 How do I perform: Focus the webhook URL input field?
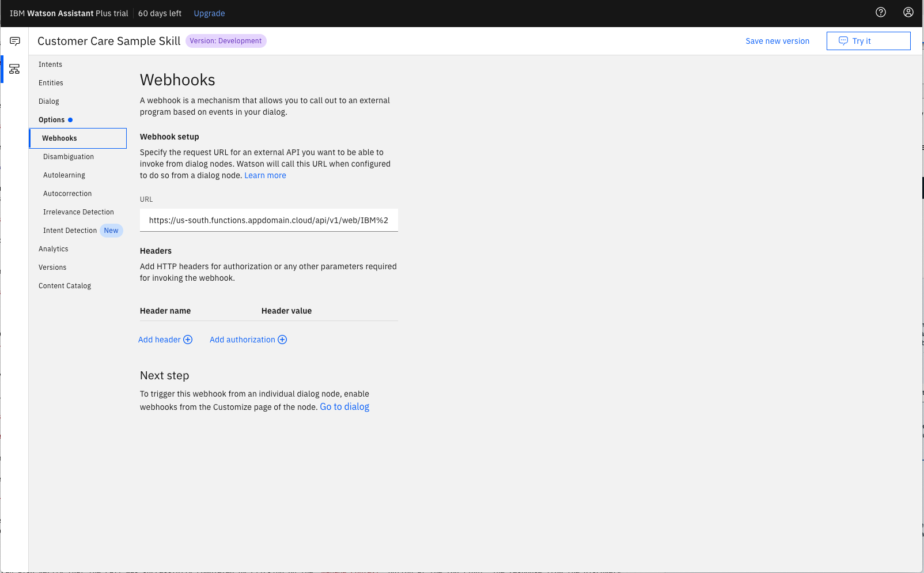click(268, 220)
